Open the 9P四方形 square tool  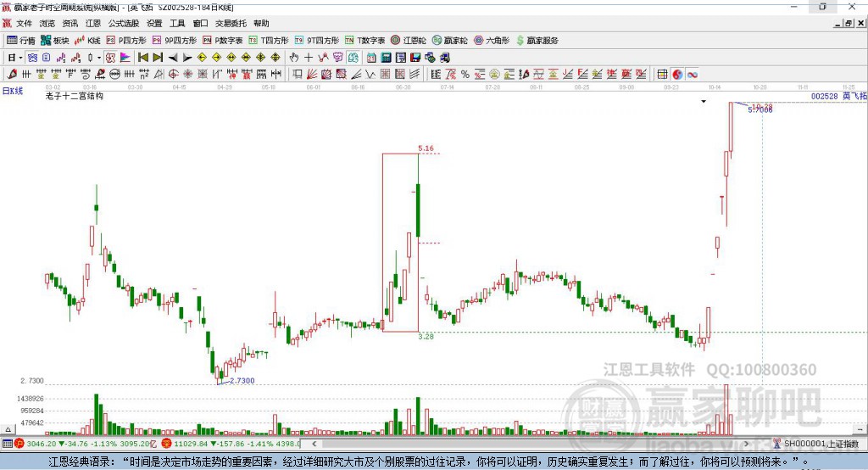[175, 41]
